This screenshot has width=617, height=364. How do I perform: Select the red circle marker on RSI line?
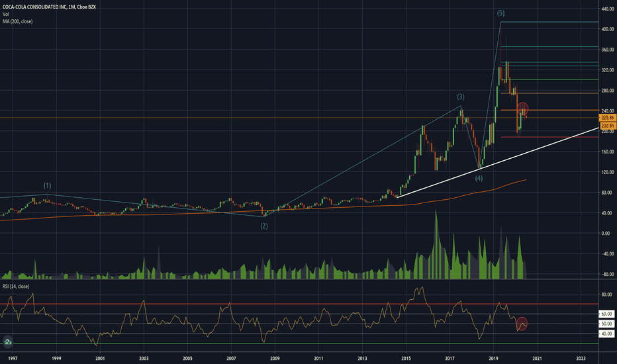(522, 324)
